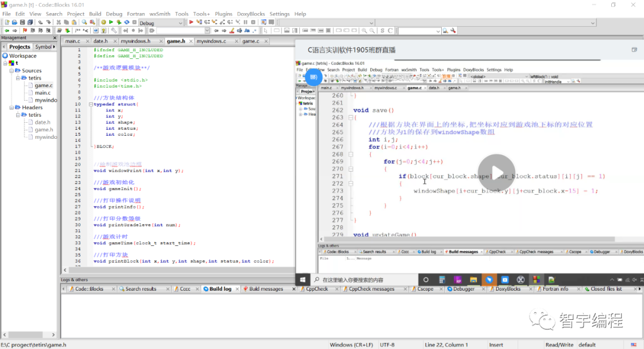This screenshot has height=349, width=644.
Task: Open the Search results log tab
Action: 141,289
